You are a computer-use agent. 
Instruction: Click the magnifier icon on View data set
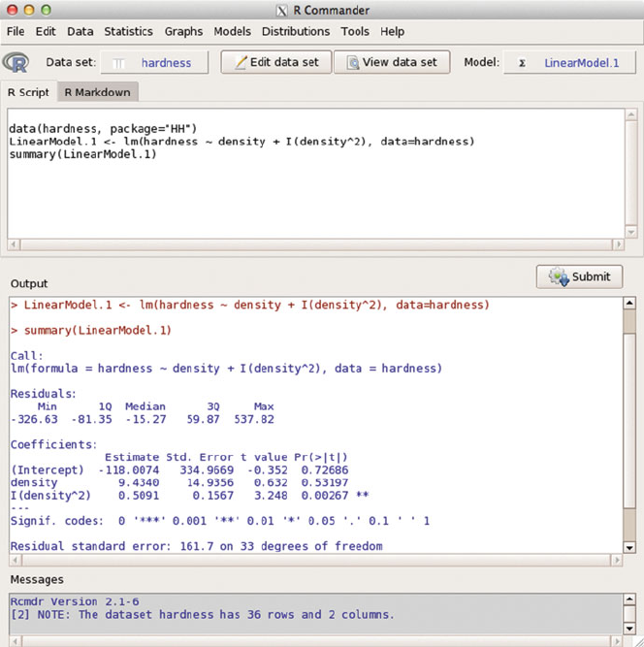pyautogui.click(x=353, y=63)
